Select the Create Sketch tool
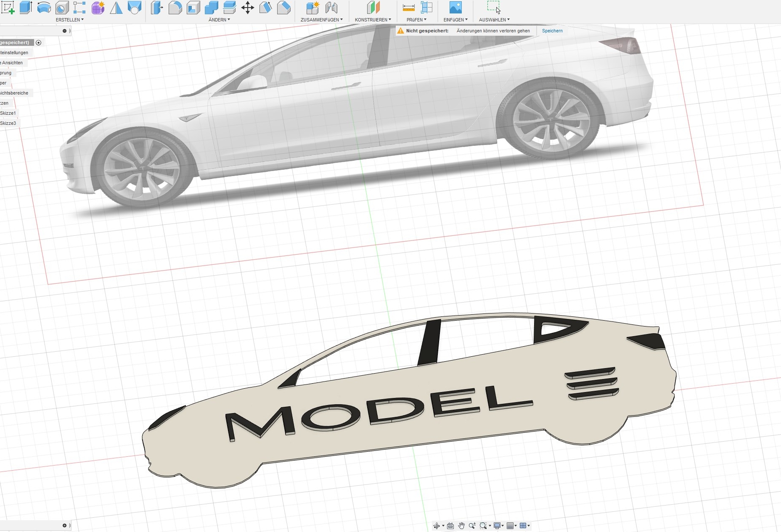 [8, 8]
